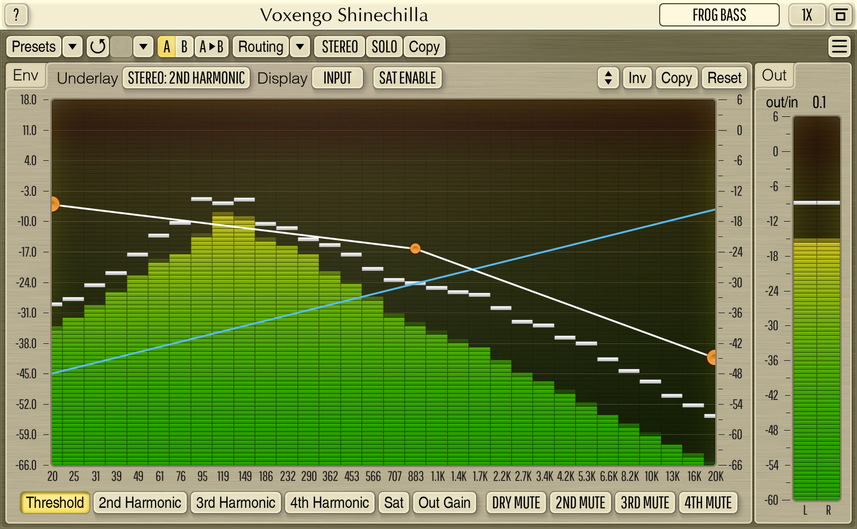857x529 pixels.
Task: Toggle the DRY MUTE button
Action: click(517, 503)
